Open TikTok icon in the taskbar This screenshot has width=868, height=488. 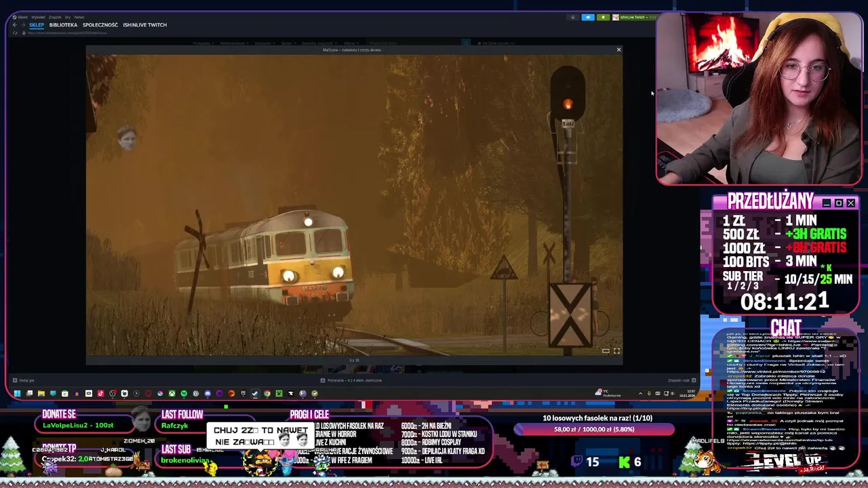coord(100,393)
